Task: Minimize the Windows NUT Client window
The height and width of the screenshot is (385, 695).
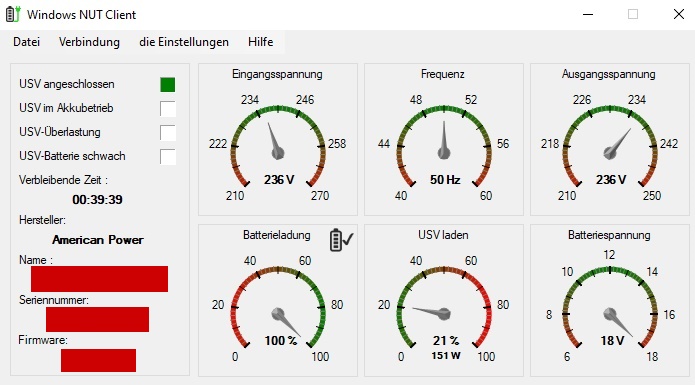Action: 588,15
